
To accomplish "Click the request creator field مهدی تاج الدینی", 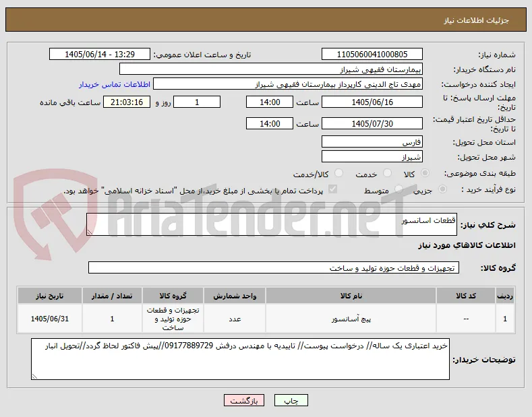I will click(288, 84).
